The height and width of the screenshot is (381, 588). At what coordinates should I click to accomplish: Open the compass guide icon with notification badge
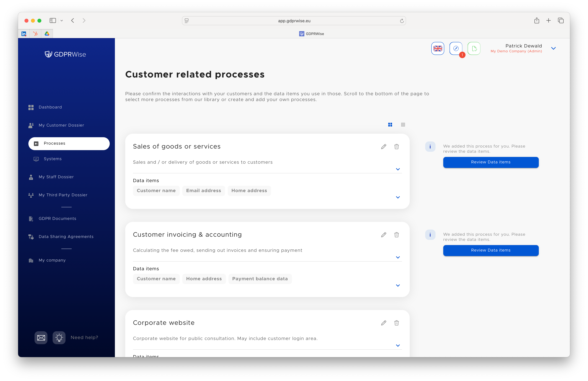point(456,48)
